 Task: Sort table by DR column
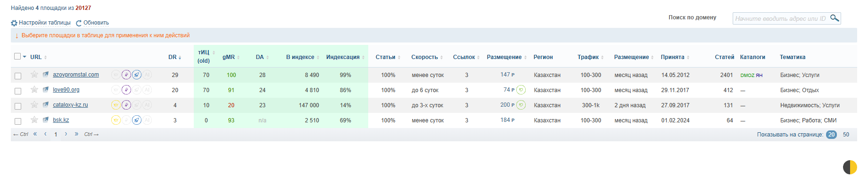coord(175,57)
